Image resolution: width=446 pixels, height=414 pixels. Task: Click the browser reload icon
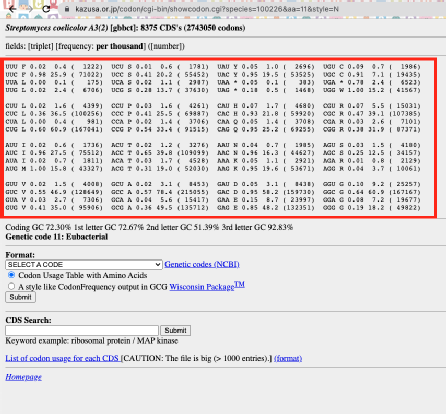click(x=46, y=9)
